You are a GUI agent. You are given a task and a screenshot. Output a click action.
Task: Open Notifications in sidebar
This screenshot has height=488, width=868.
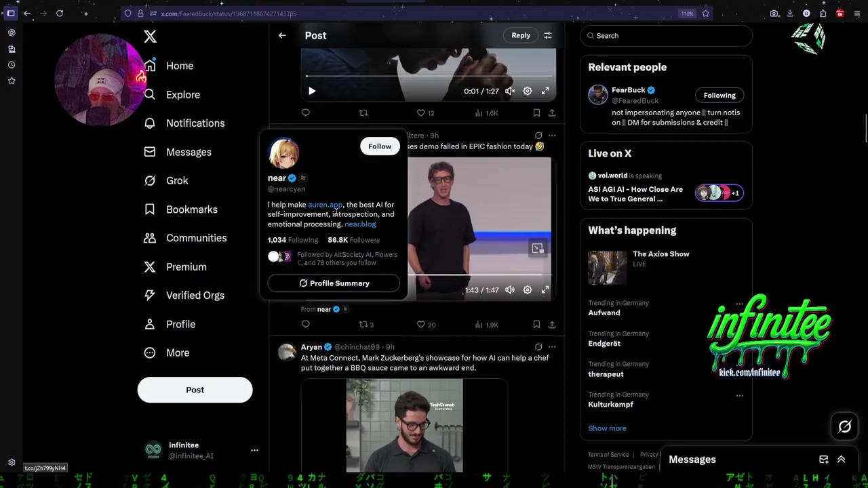[184, 123]
